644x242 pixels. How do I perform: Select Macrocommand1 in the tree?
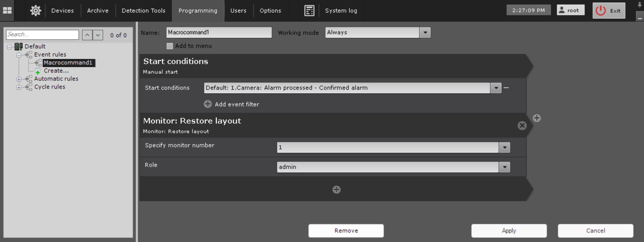coord(69,63)
